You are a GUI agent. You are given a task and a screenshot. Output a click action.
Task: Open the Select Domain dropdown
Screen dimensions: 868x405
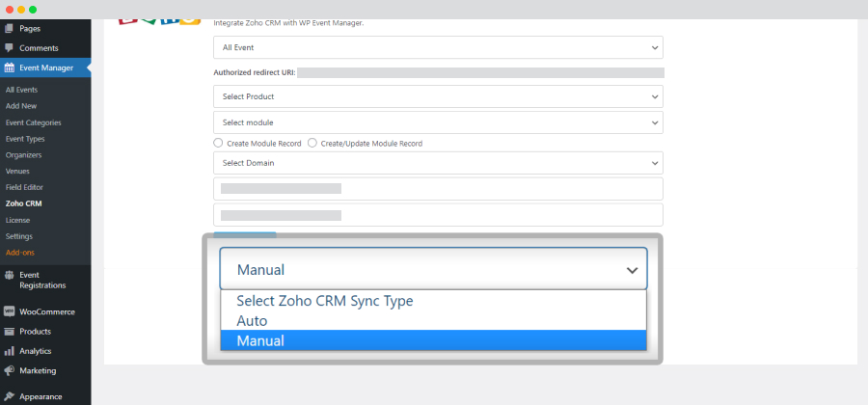(438, 163)
